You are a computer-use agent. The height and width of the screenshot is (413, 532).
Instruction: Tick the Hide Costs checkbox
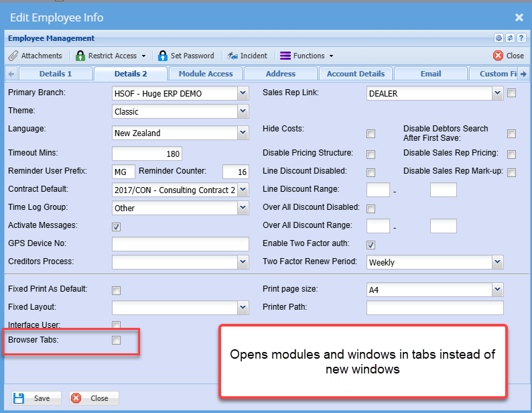coord(371,133)
